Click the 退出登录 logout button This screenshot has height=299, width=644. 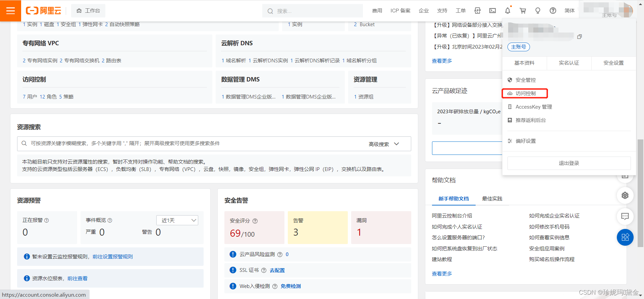[x=569, y=163]
